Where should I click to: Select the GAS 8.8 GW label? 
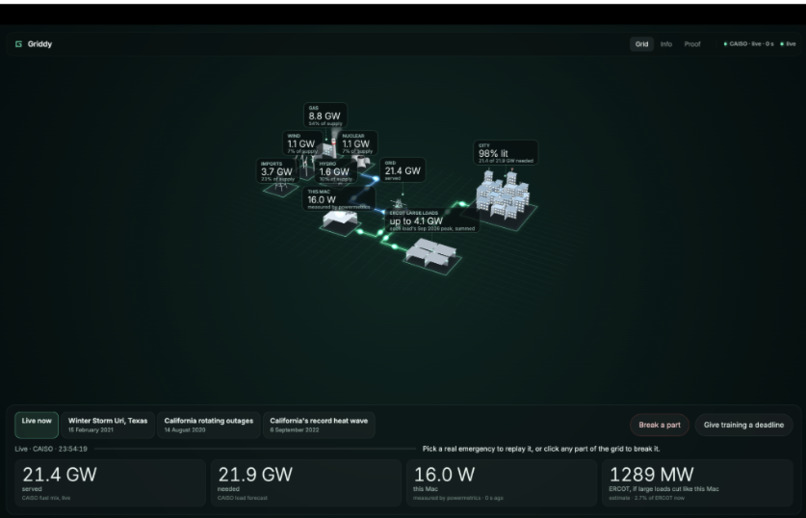[325, 116]
